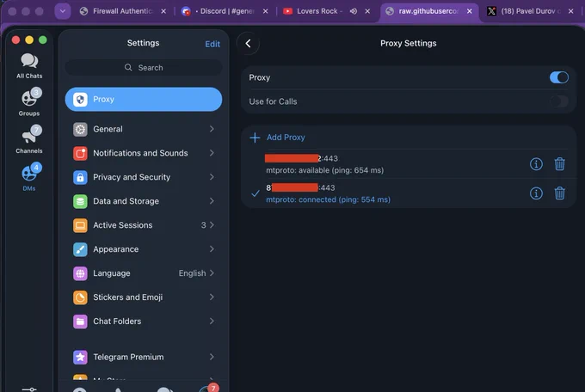Click the Active Sessions count 3
Viewport: 585px width, 392px height.
[x=203, y=225]
